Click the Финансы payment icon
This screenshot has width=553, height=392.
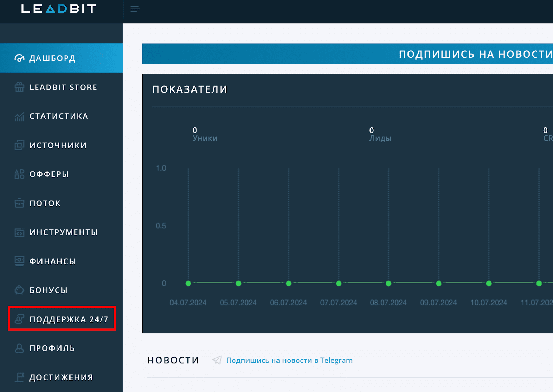19,261
